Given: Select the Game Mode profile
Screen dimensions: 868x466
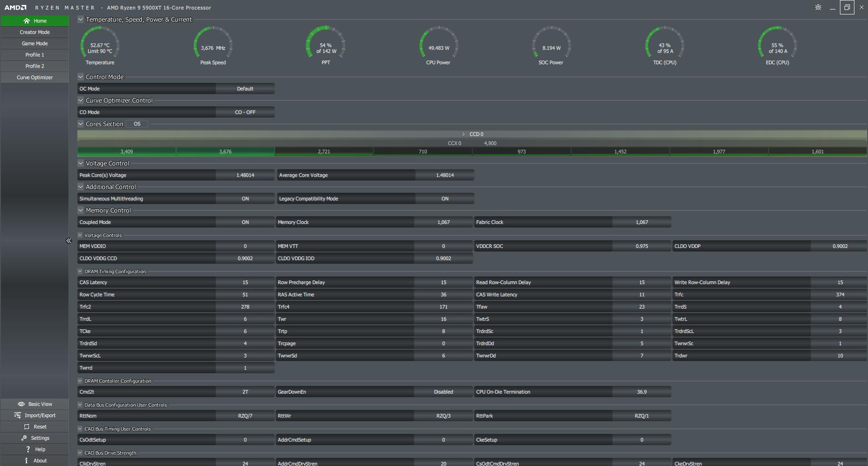Looking at the screenshot, I should 35,43.
